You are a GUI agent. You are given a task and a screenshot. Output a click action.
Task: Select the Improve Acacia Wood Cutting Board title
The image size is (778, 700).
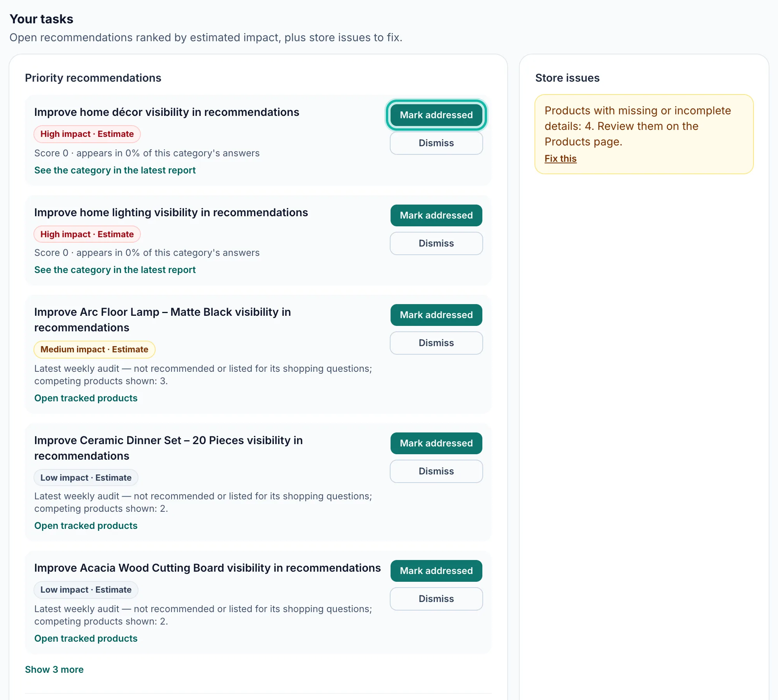(207, 568)
